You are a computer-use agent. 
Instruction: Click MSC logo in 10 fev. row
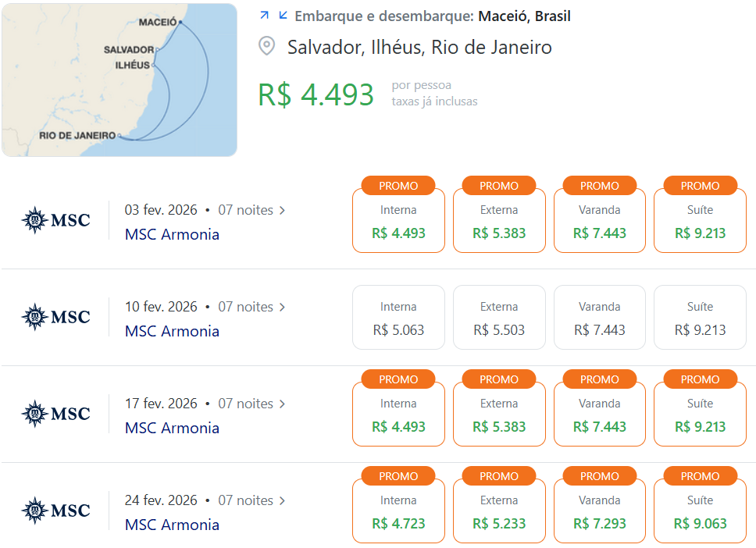pos(56,317)
